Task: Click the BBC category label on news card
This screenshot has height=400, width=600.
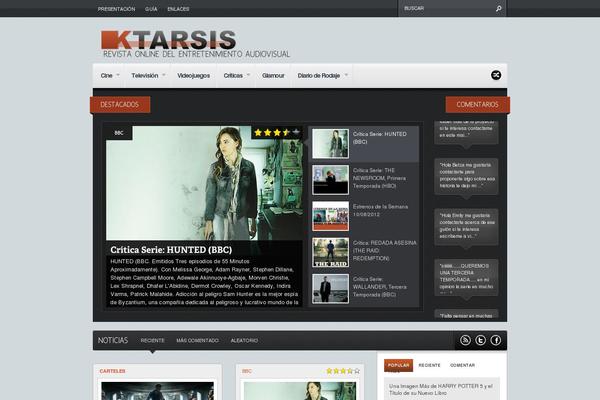Action: (x=247, y=371)
